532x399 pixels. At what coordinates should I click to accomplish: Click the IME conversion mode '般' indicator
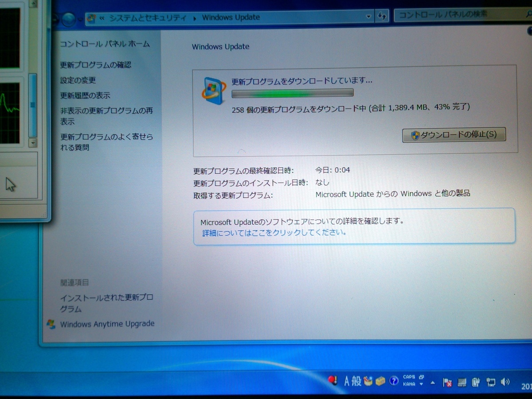click(x=357, y=381)
